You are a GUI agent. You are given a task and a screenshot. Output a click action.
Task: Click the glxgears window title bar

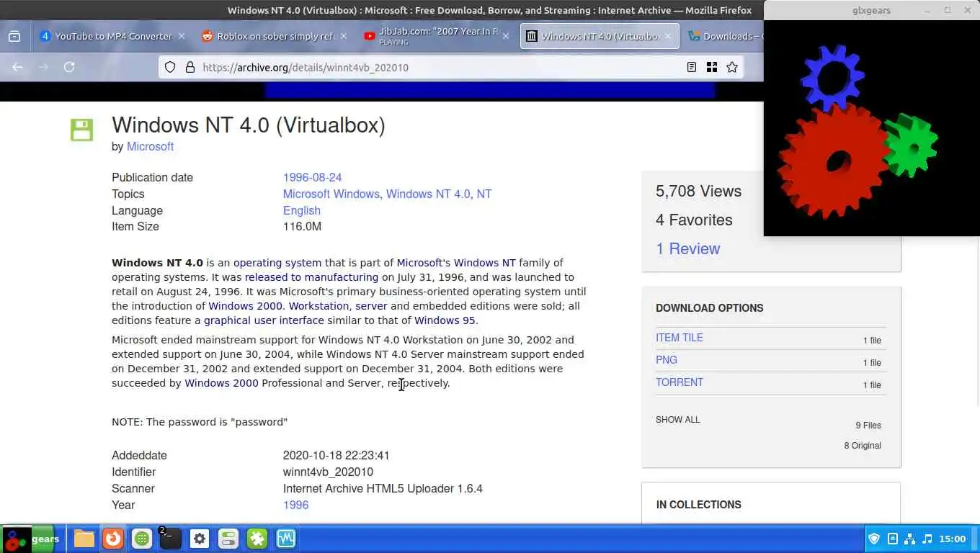tap(871, 10)
